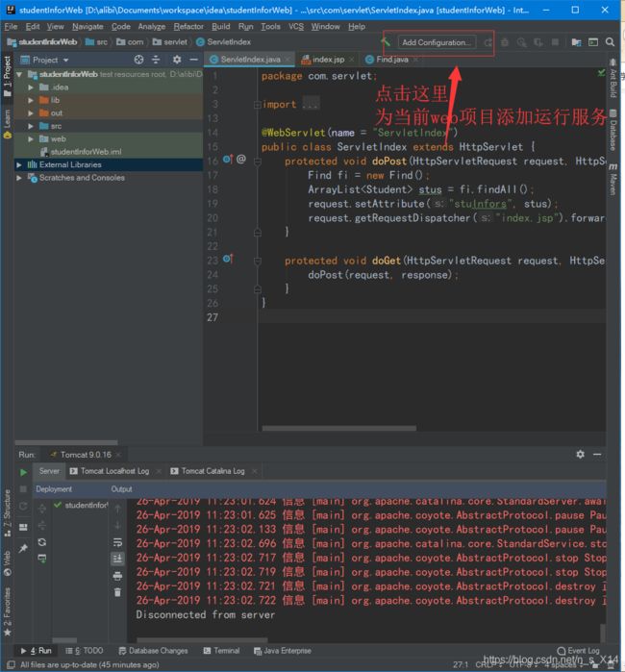Screen dimensions: 625x672
Task: Fold the doGet method at line 23
Action: click(x=257, y=261)
